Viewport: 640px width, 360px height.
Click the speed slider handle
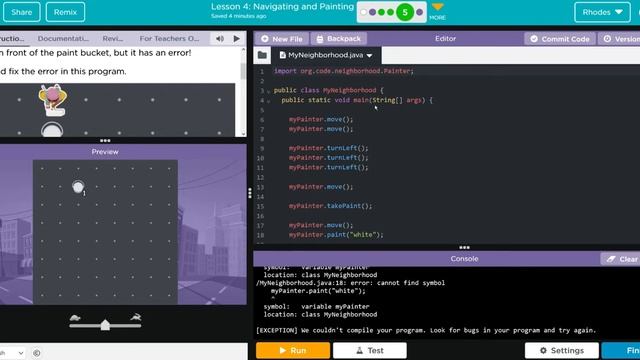click(x=105, y=325)
